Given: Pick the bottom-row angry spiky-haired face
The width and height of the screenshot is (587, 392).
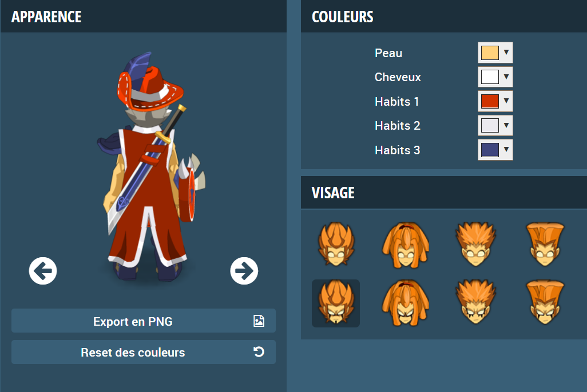Looking at the screenshot, I should click(x=475, y=302).
